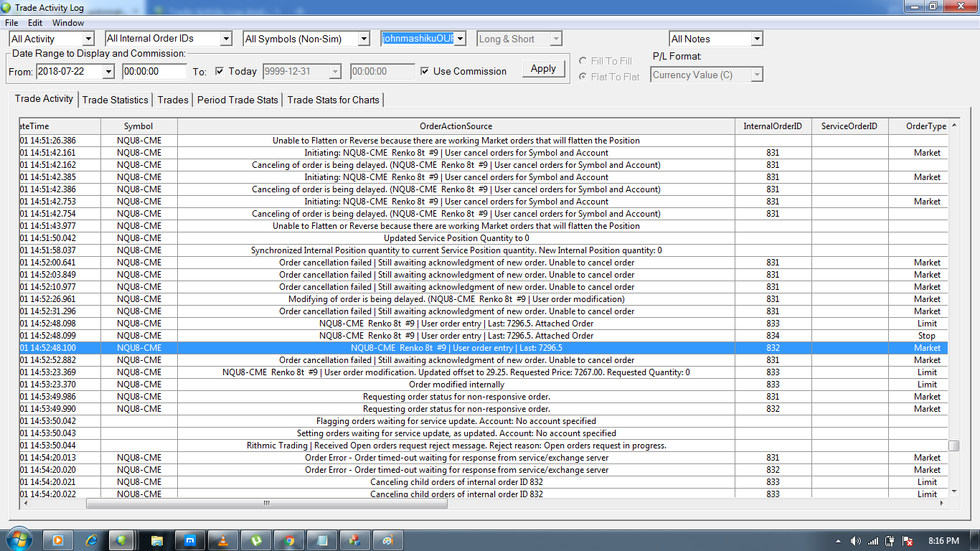This screenshot has width=980, height=551.
Task: Click the vertical scrollbar up arrow
Action: 953,125
